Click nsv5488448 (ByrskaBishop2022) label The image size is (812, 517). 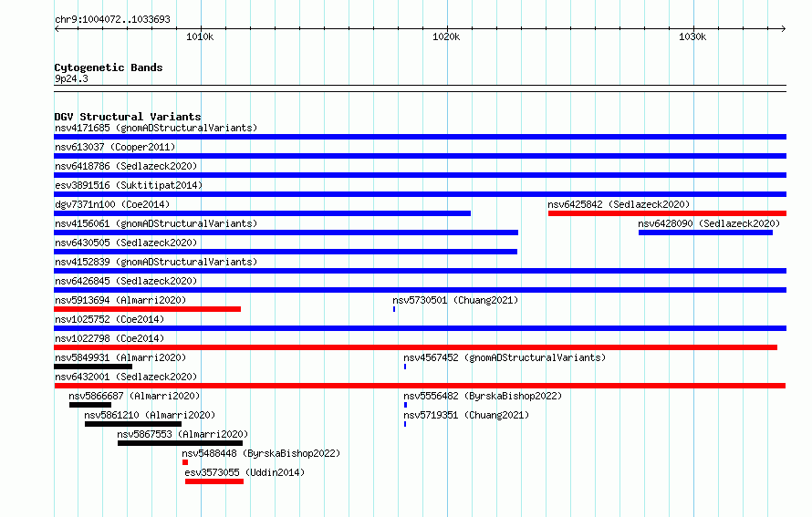(x=261, y=453)
